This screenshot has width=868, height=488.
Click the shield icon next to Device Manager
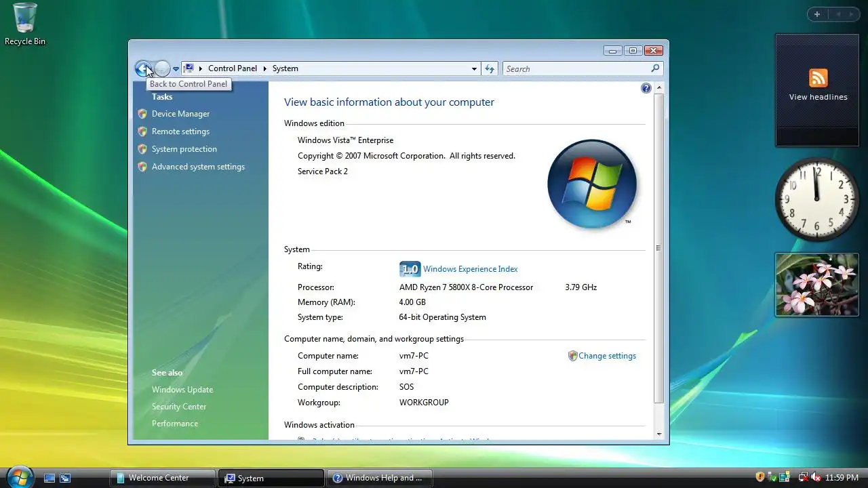(x=142, y=114)
